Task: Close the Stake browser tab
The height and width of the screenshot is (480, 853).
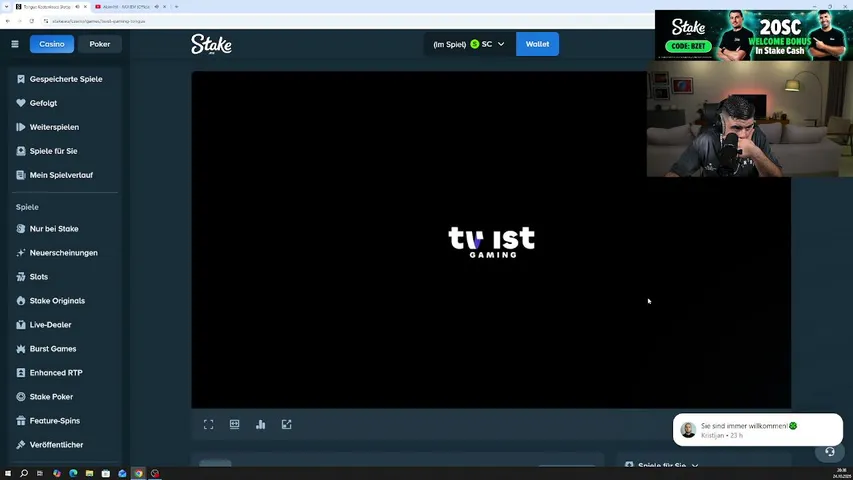Action: [85, 7]
